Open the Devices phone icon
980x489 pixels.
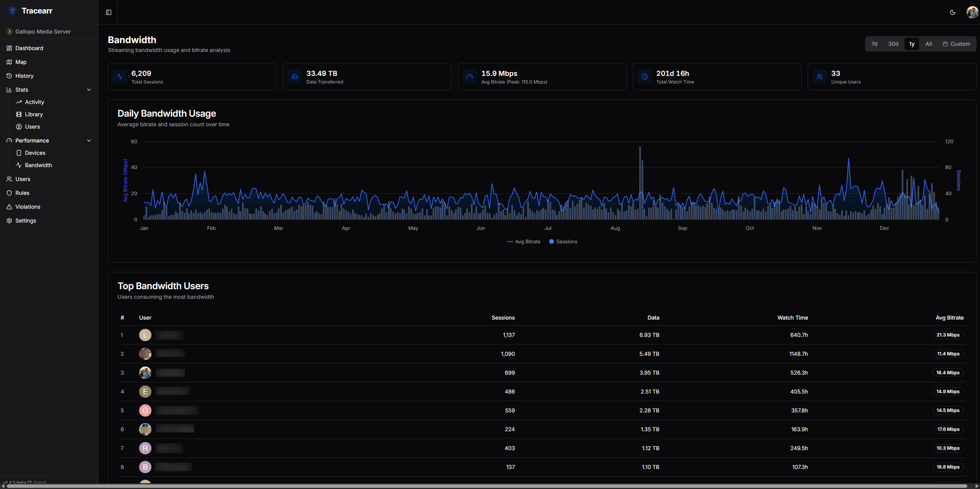[19, 153]
